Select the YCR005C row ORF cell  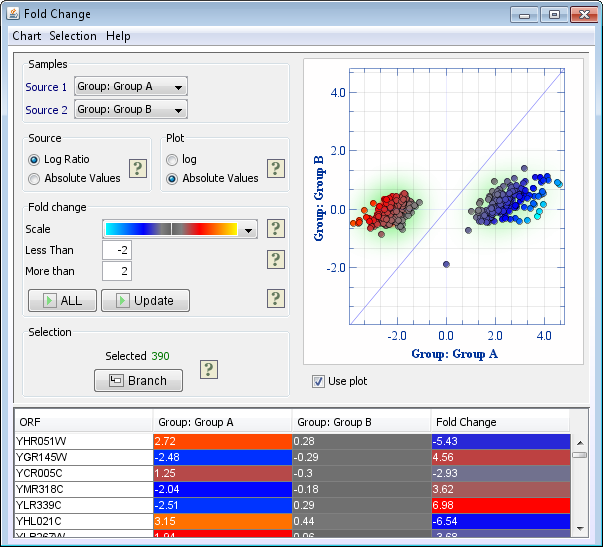click(84, 474)
